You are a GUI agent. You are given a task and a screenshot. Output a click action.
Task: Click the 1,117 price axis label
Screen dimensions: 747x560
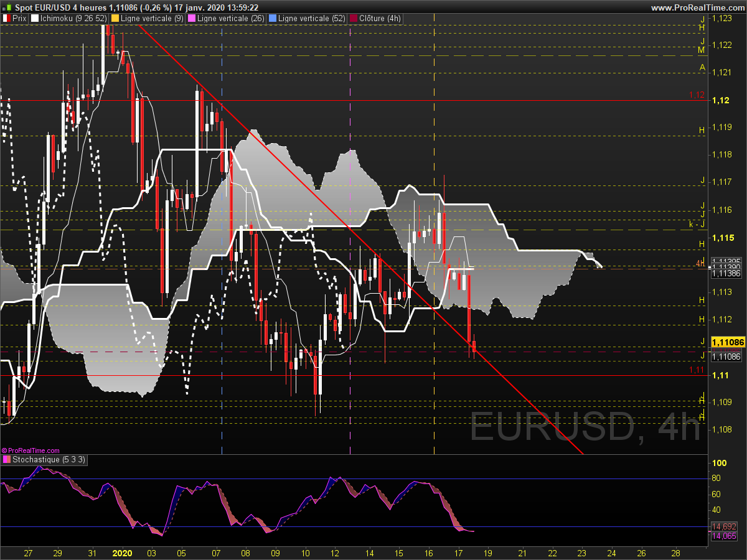[722, 182]
